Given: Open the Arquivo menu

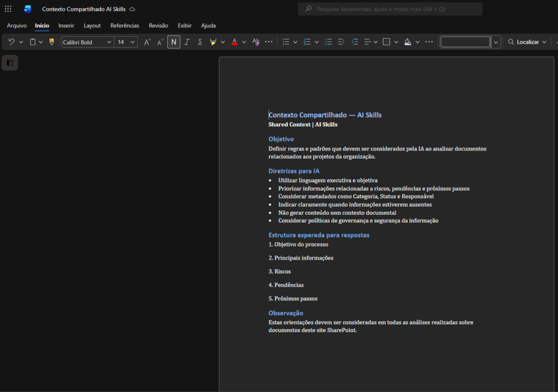Looking at the screenshot, I should (17, 26).
